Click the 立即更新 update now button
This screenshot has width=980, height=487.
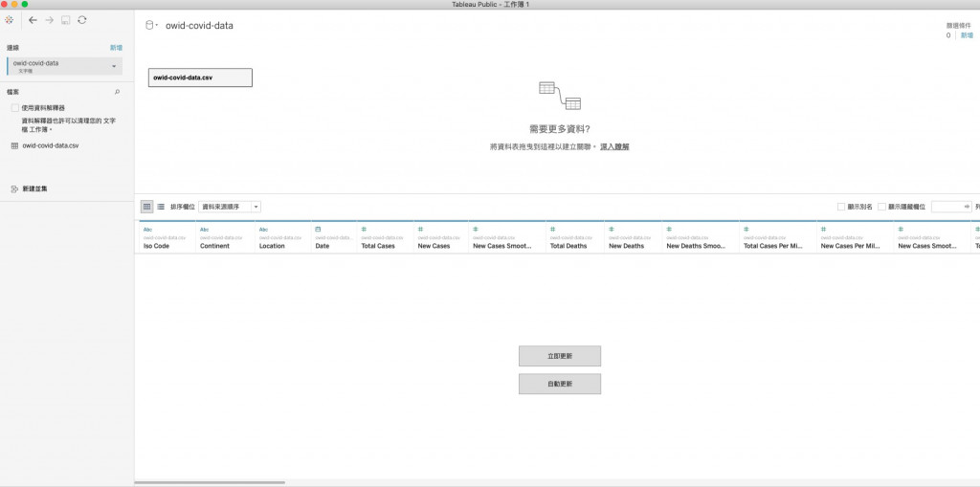559,356
